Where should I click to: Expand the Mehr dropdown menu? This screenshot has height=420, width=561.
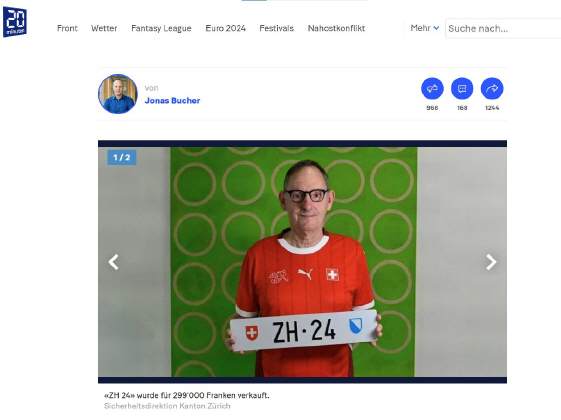(425, 28)
